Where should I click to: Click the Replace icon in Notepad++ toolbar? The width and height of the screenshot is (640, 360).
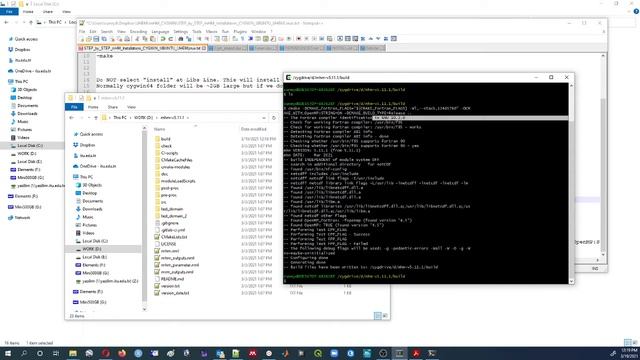189,39
